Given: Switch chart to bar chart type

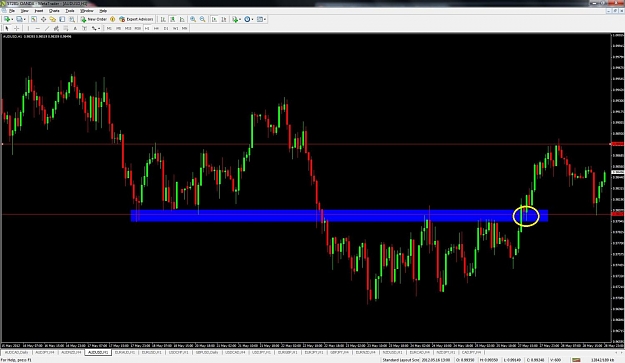Looking at the screenshot, I should click(x=163, y=19).
